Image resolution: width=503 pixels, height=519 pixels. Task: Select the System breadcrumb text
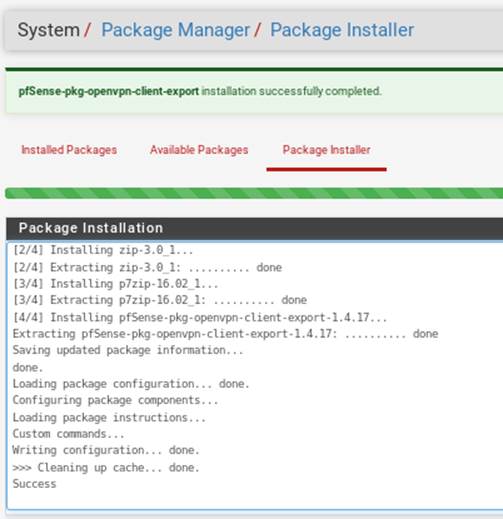click(48, 30)
